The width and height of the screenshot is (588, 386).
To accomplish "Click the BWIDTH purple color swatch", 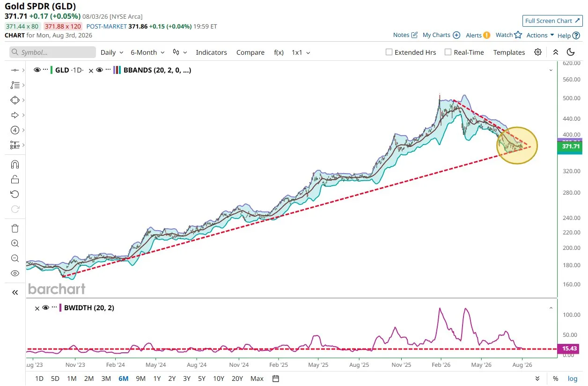I will tap(60, 307).
